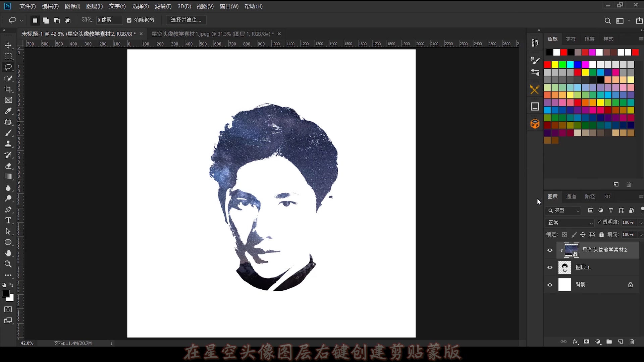The height and width of the screenshot is (362, 644).
Task: Select the Horizontal Type tool
Action: [x=8, y=221]
